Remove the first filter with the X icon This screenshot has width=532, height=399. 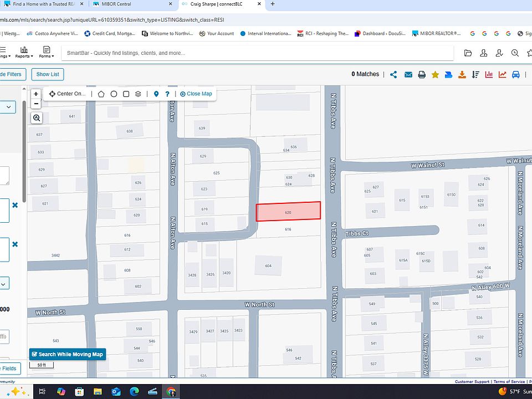click(15, 205)
